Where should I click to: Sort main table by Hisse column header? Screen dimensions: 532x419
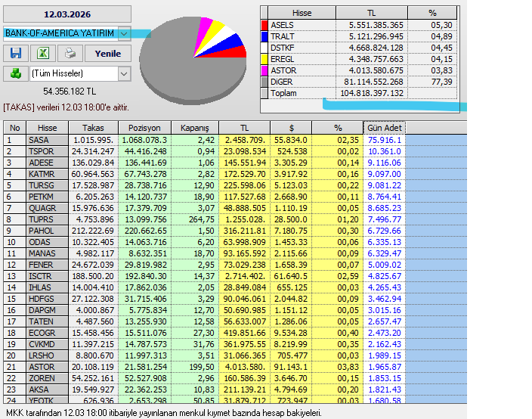click(x=47, y=128)
